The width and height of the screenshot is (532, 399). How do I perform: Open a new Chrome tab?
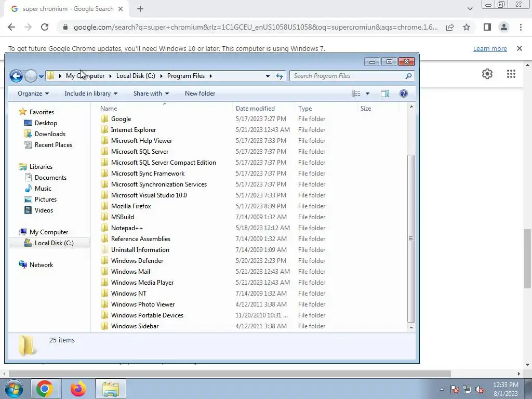tap(140, 9)
